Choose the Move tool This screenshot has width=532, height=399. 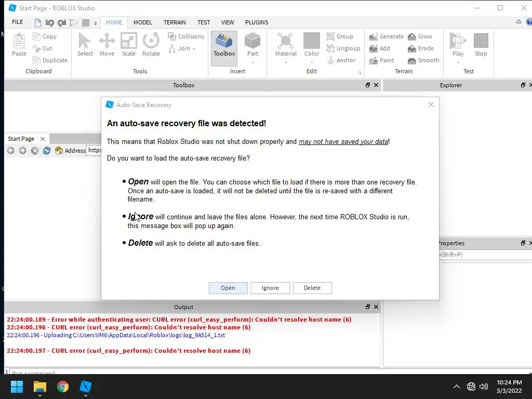[107, 45]
